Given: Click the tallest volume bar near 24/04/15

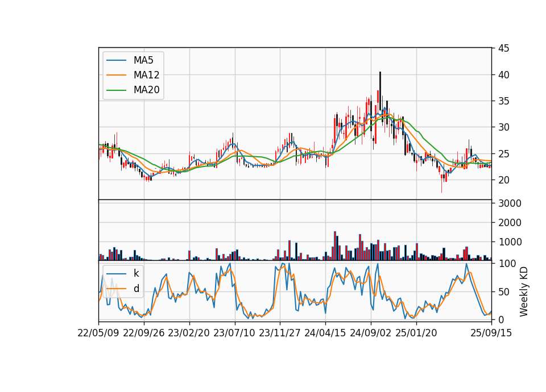Looking at the screenshot, I should pos(334,246).
